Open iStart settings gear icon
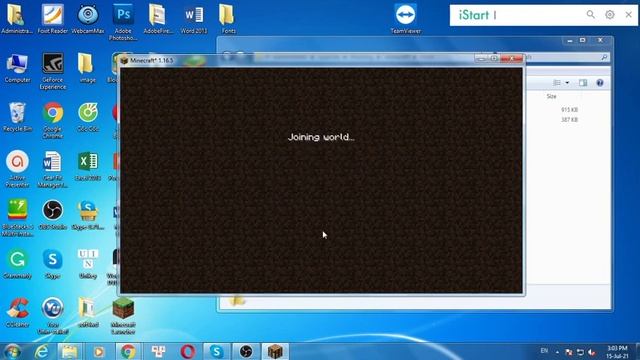Image resolution: width=640 pixels, height=360 pixels. click(x=609, y=15)
